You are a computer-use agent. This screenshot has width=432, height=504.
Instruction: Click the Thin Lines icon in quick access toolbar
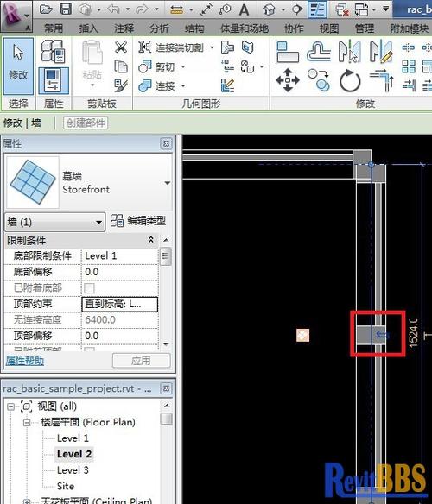tap(317, 9)
